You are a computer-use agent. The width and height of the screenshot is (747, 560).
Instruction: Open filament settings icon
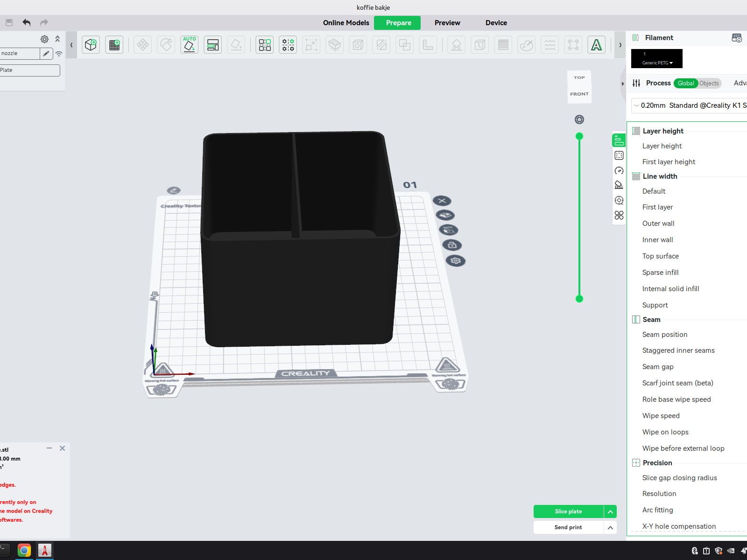737,38
